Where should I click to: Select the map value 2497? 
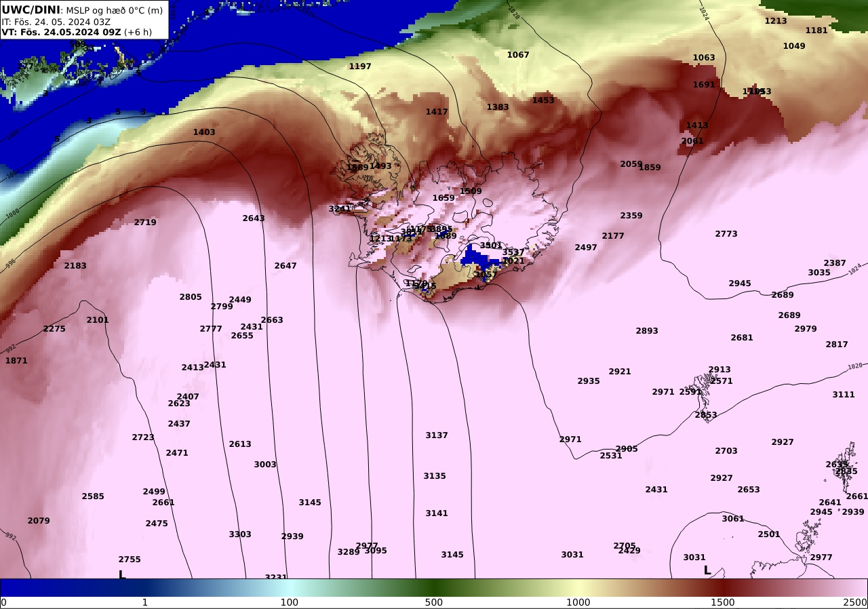pyautogui.click(x=586, y=248)
